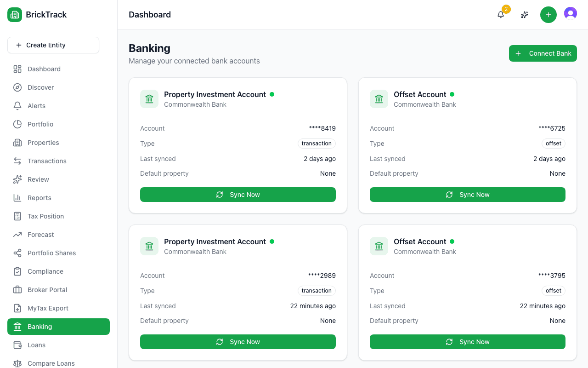Open the Alerts section
Screen dimensions: 588x368
(x=37, y=106)
